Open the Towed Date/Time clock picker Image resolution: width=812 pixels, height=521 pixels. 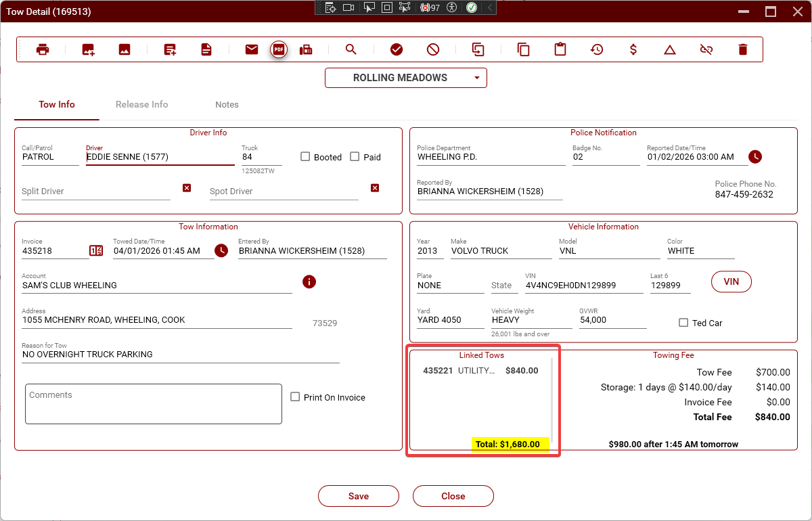pyautogui.click(x=221, y=251)
